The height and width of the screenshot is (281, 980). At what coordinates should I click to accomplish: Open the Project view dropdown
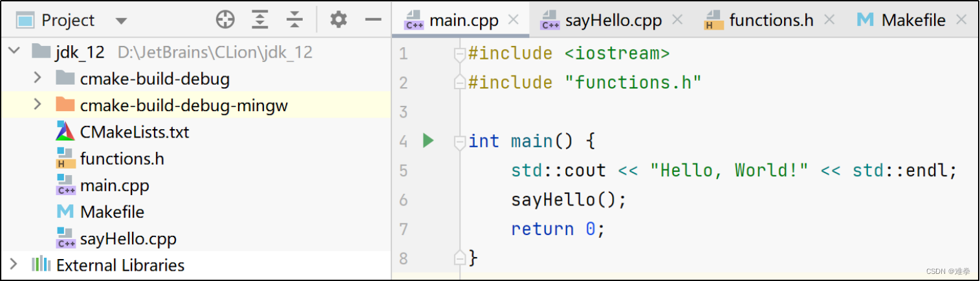[x=121, y=21]
